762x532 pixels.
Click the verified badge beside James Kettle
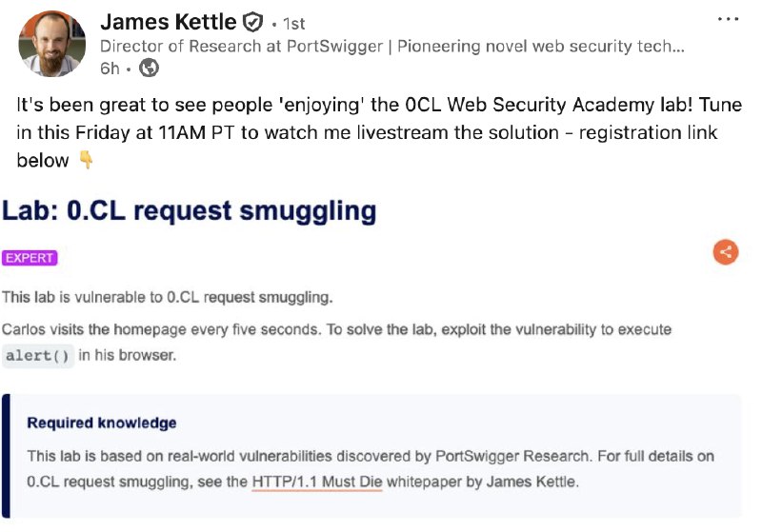252,22
